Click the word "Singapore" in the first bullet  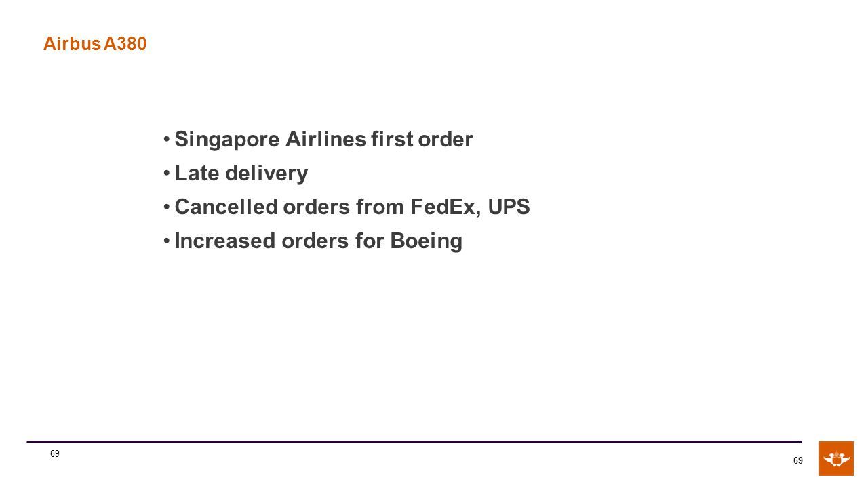coord(227,140)
